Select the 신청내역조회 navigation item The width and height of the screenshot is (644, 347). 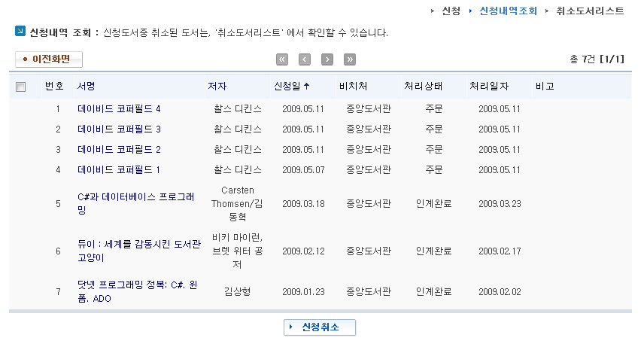[x=508, y=11]
